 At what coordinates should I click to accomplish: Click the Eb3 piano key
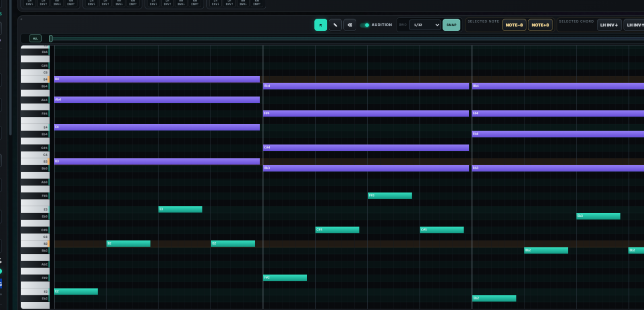35,216
